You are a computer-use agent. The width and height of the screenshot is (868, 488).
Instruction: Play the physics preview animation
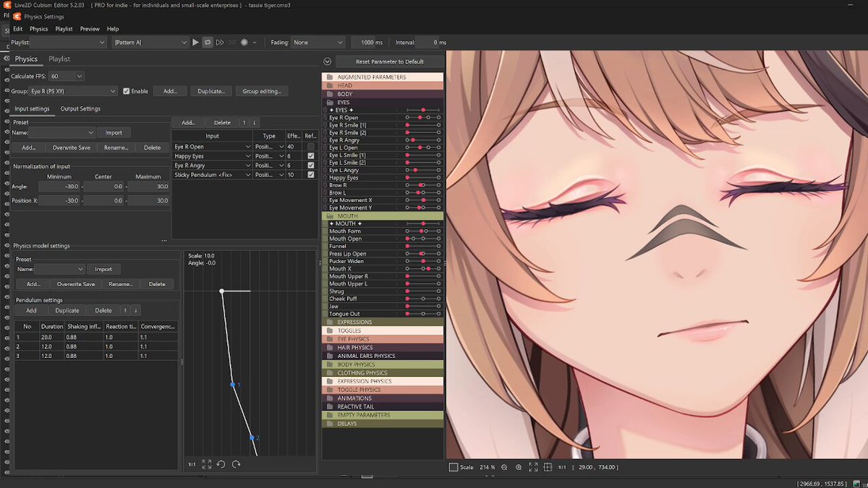coord(195,43)
